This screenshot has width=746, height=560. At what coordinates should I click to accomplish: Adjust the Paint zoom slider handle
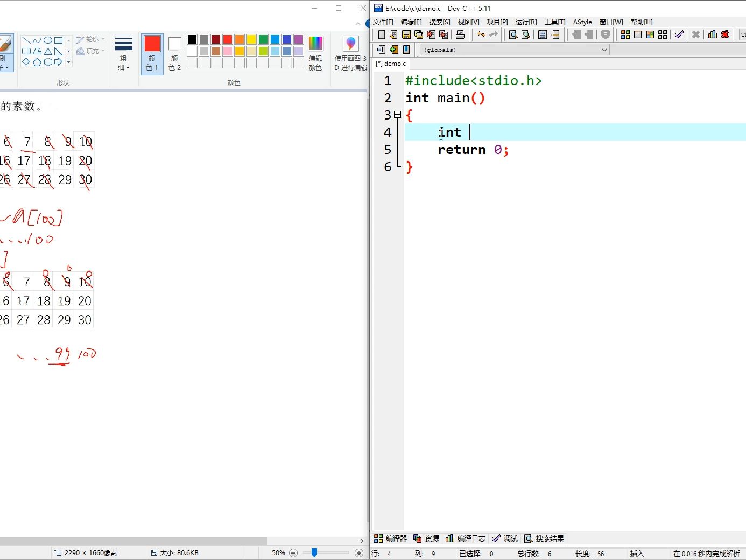point(314,552)
